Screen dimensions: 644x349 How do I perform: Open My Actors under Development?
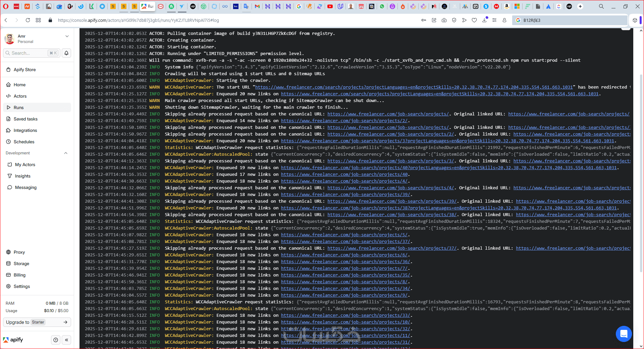[37, 165]
